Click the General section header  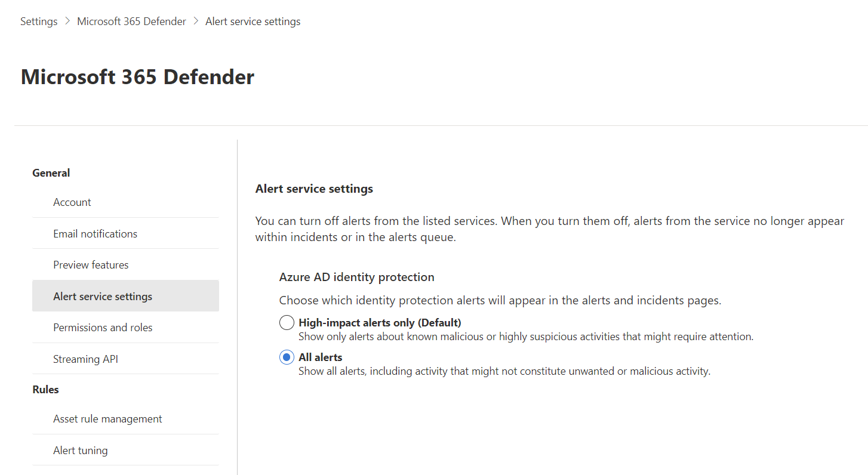(51, 172)
